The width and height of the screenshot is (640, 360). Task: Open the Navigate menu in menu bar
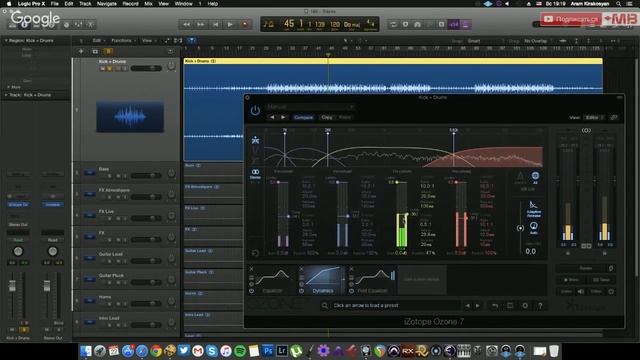[107, 4]
